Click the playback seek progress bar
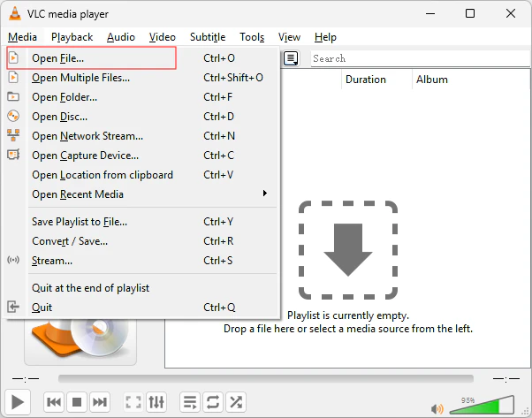The width and height of the screenshot is (532, 418). click(x=266, y=378)
